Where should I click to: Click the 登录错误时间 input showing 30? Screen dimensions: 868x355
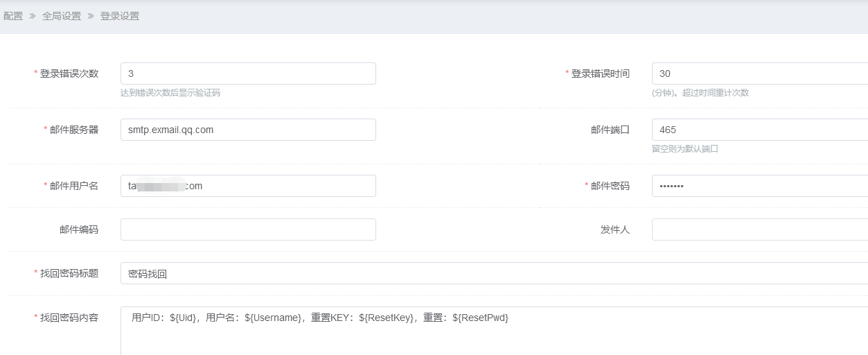pyautogui.click(x=759, y=73)
